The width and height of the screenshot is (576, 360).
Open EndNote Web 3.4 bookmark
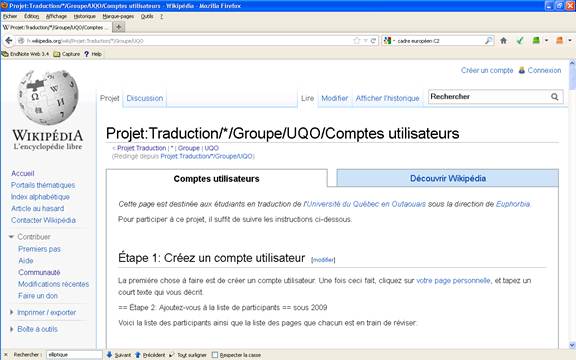tap(25, 54)
